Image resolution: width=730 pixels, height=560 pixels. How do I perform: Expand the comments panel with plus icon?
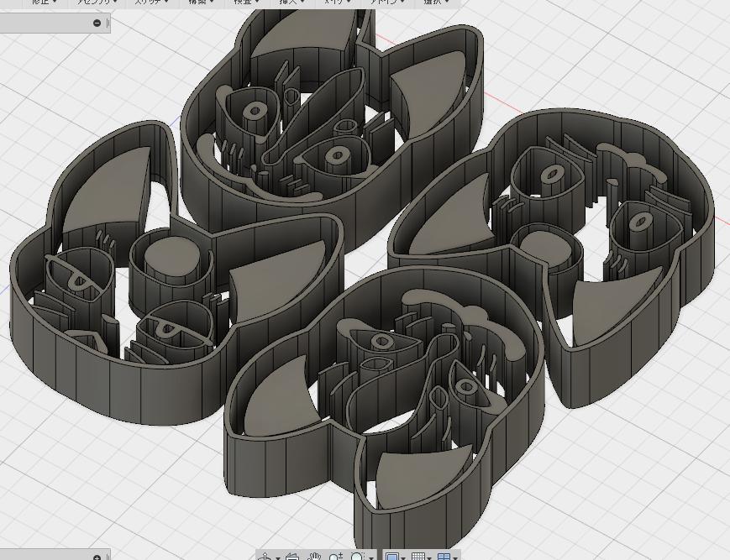click(x=97, y=557)
